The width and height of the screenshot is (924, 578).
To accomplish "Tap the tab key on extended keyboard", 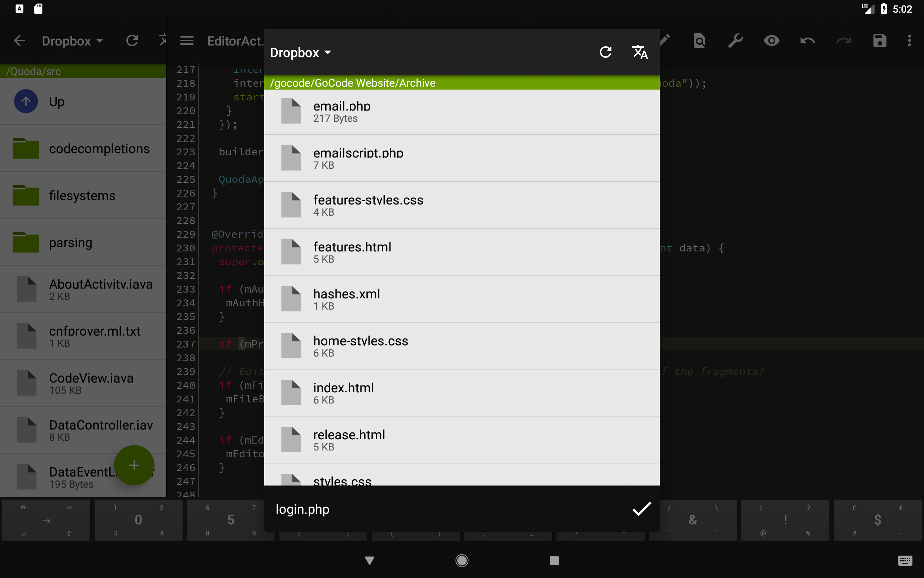I will pyautogui.click(x=46, y=520).
